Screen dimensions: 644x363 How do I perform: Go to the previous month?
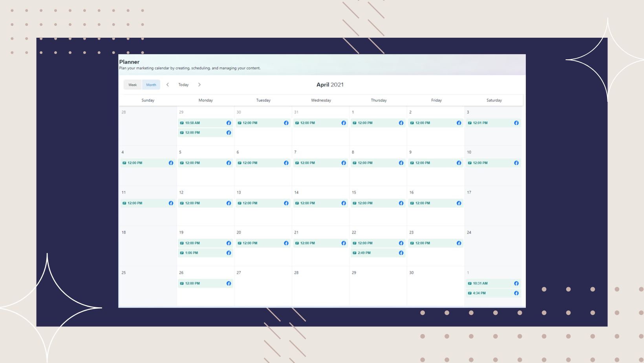pos(168,84)
